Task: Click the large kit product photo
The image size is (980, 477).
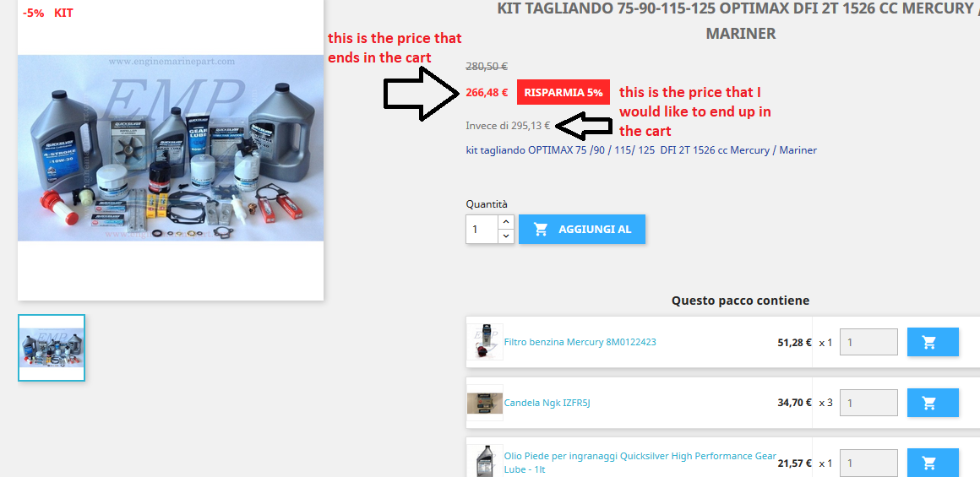Action: (171, 148)
